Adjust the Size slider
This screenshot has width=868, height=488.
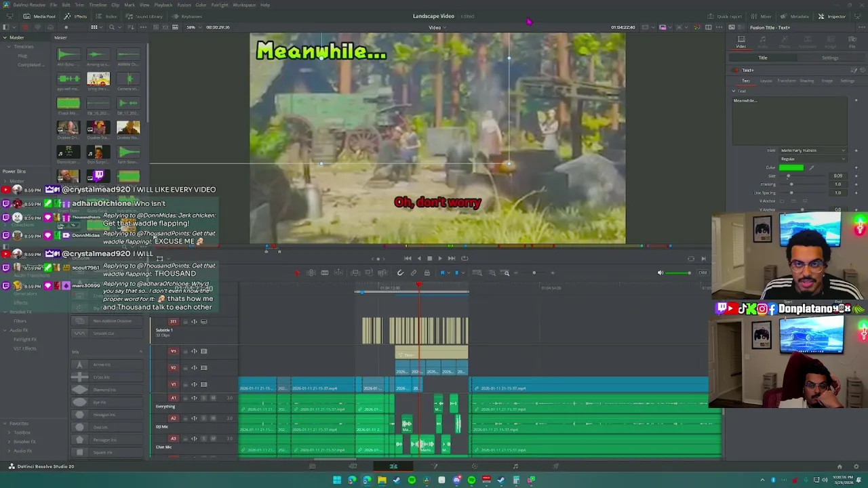pos(802,176)
